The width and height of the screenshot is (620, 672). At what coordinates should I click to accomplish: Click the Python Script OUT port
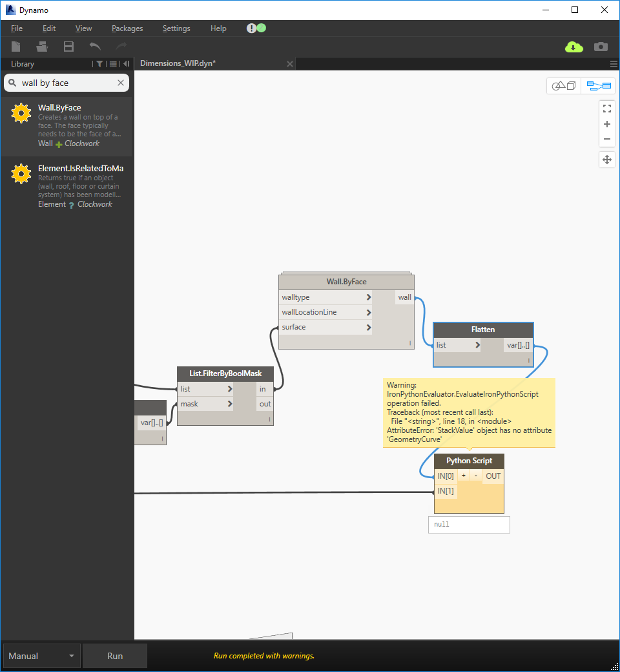(x=493, y=476)
